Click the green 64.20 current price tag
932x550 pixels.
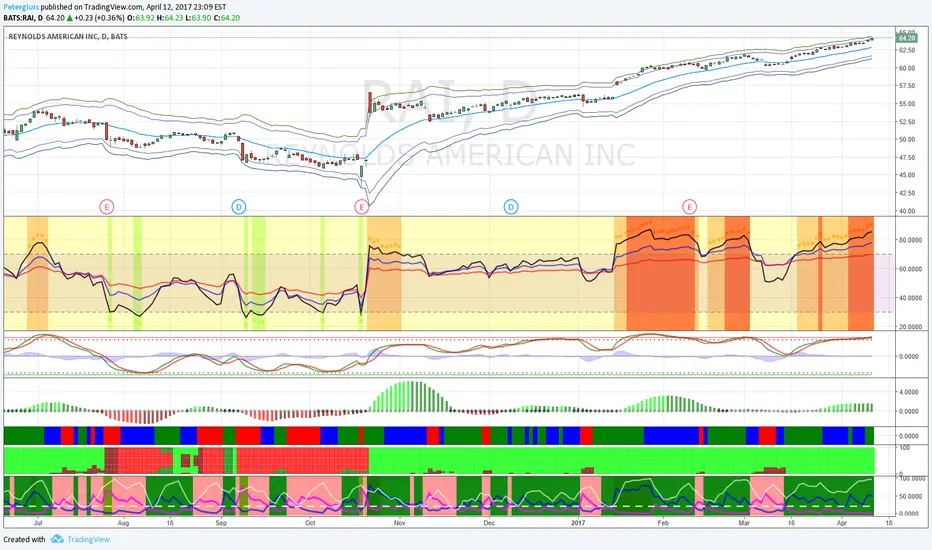pos(907,38)
